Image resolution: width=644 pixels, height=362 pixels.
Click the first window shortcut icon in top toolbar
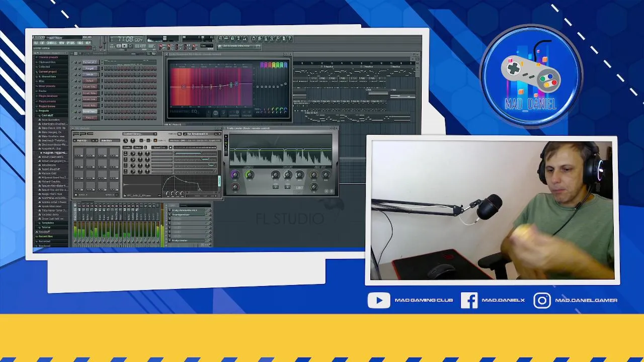pyautogui.click(x=220, y=38)
